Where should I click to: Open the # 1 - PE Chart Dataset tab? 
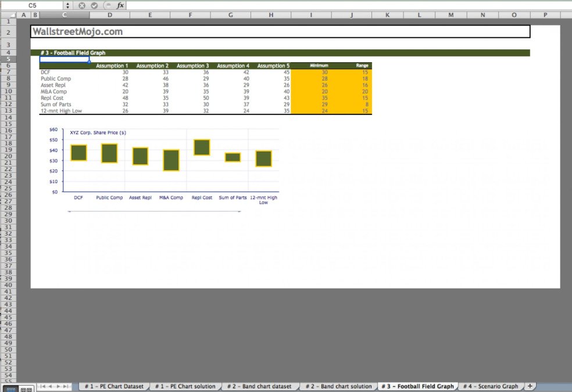(114, 386)
